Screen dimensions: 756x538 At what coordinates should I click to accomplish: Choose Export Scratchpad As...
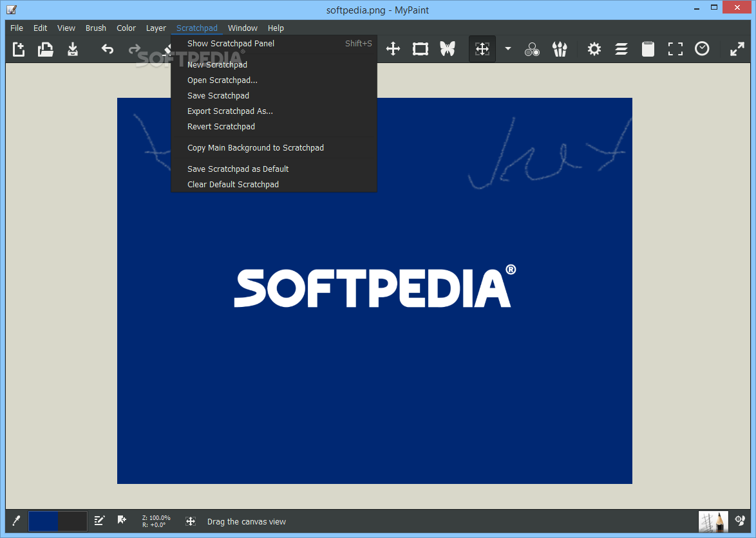coord(274,111)
